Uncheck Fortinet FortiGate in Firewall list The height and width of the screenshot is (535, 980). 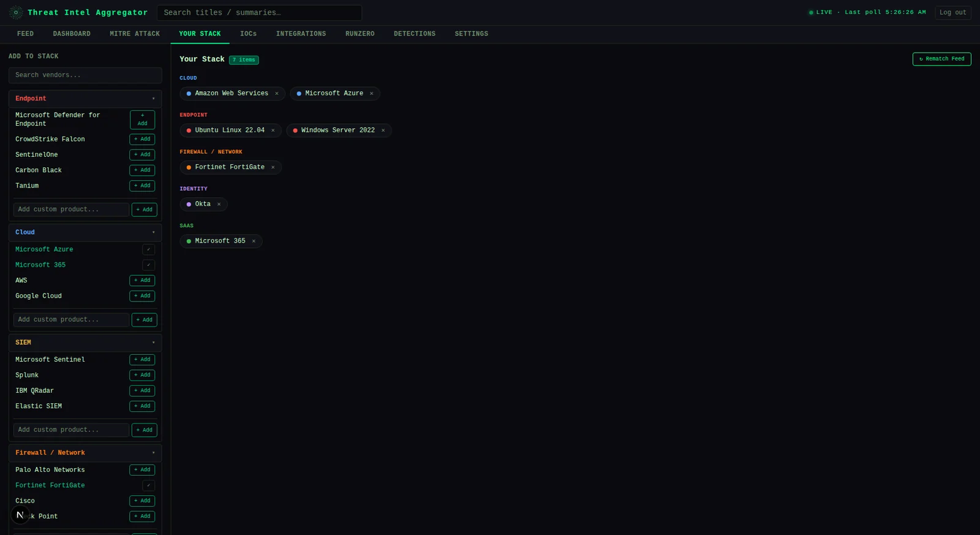click(148, 485)
